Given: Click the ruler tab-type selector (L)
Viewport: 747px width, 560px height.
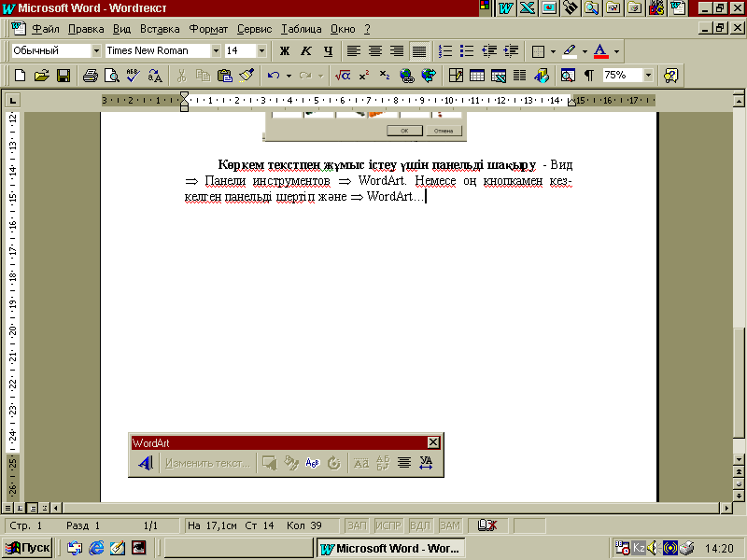Looking at the screenshot, I should [12, 101].
